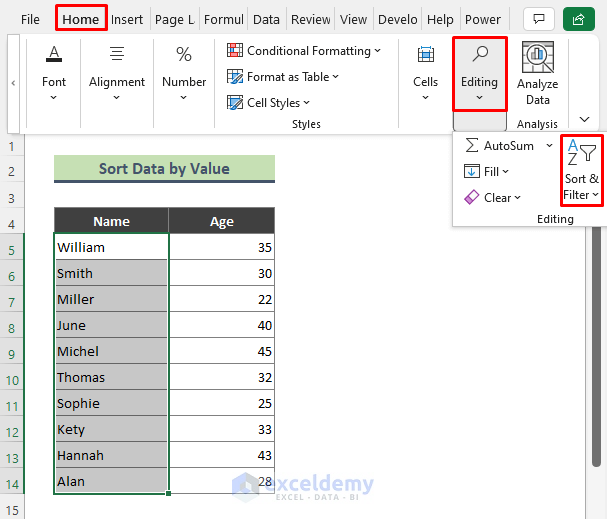Select the cell containing William

111,247
